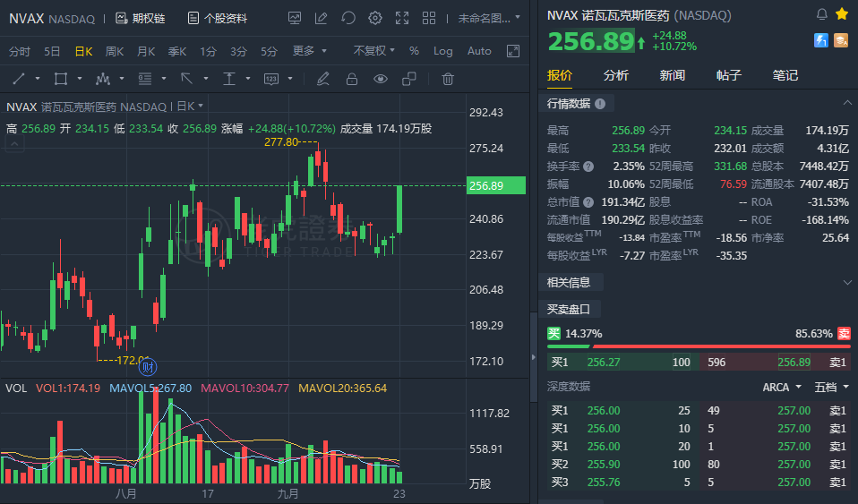This screenshot has height=504, width=858.
Task: Open the stock profile (个股资料)
Action: [x=218, y=18]
